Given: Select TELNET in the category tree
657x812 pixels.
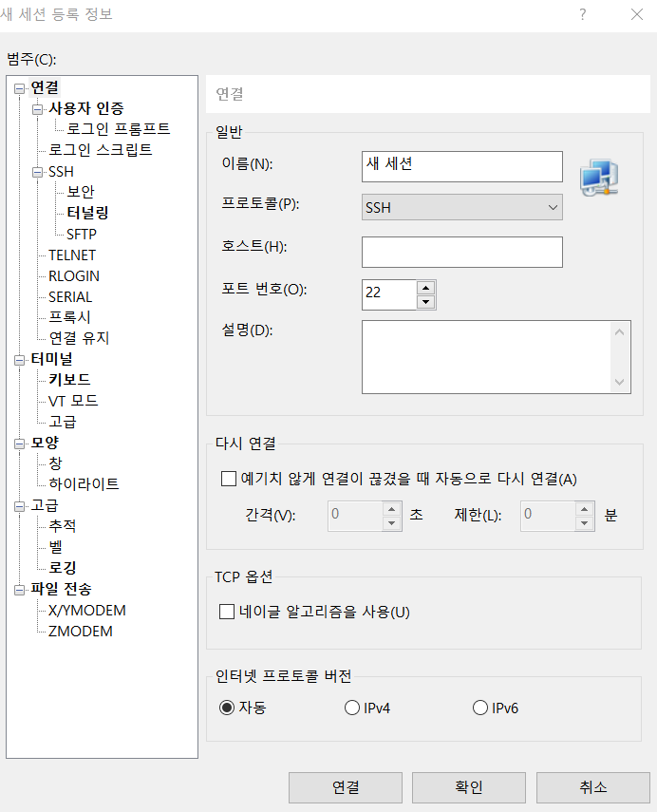Looking at the screenshot, I should click(x=72, y=255).
